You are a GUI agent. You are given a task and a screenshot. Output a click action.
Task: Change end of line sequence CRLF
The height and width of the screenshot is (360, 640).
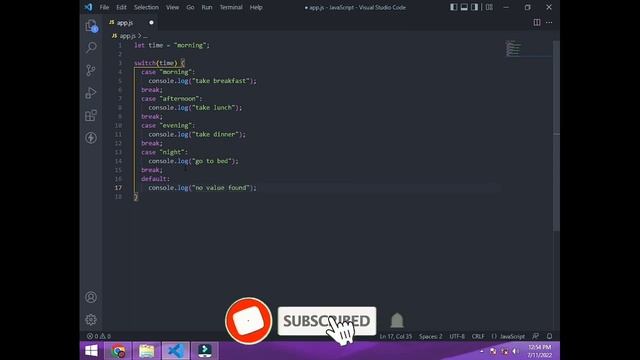[x=478, y=336]
